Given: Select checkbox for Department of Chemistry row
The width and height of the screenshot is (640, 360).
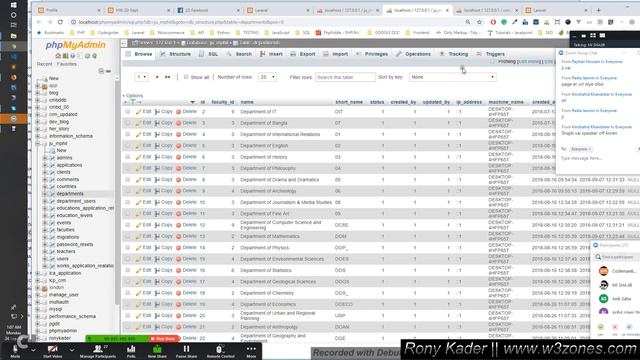Looking at the screenshot, I should click(x=128, y=293).
